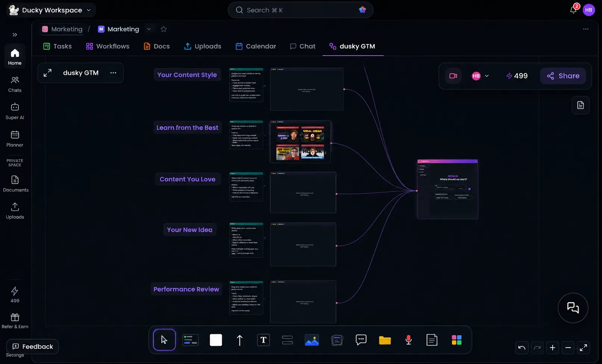Screen dimensions: 602x364
Task: Go to Marketing parent breadcrumb
Action: pos(62,29)
